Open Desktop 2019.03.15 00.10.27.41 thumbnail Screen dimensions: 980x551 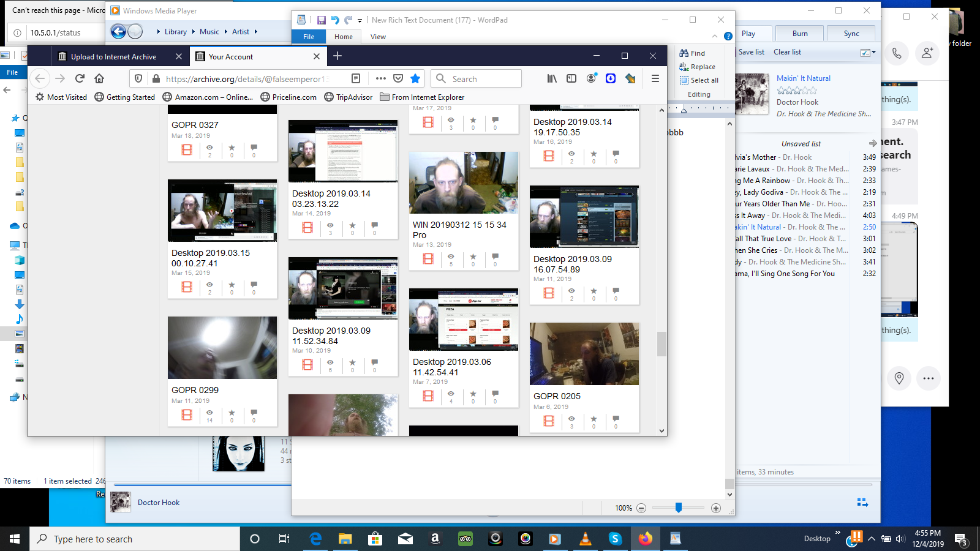[x=222, y=211]
